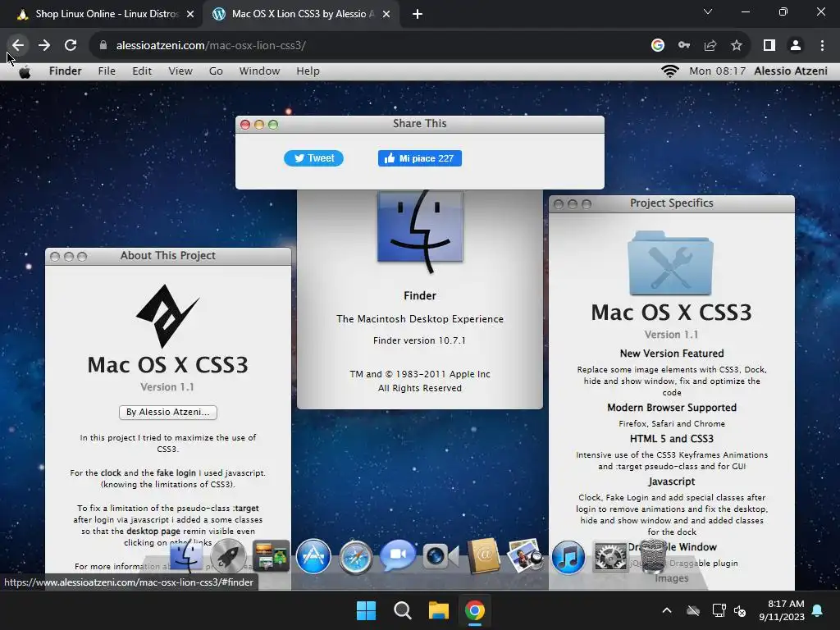Bookmark this page with star icon
This screenshot has height=630, width=840.
pos(737,46)
